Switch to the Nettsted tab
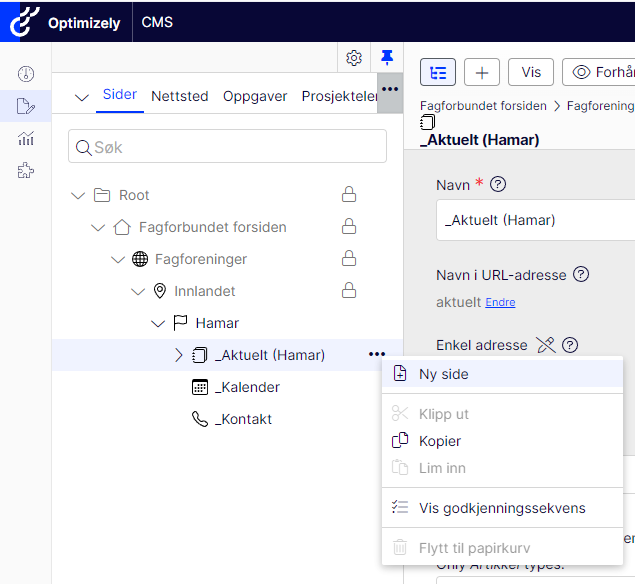 pos(180,96)
